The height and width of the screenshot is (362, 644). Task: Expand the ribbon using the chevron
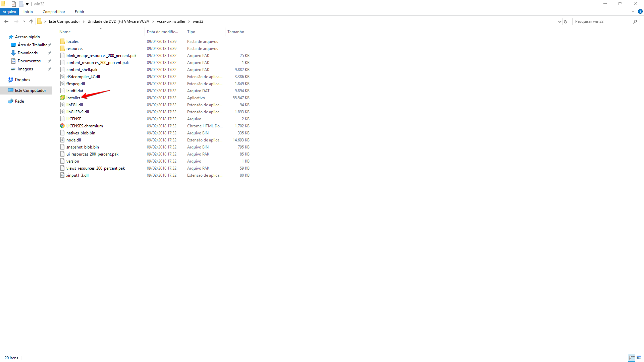point(633,12)
